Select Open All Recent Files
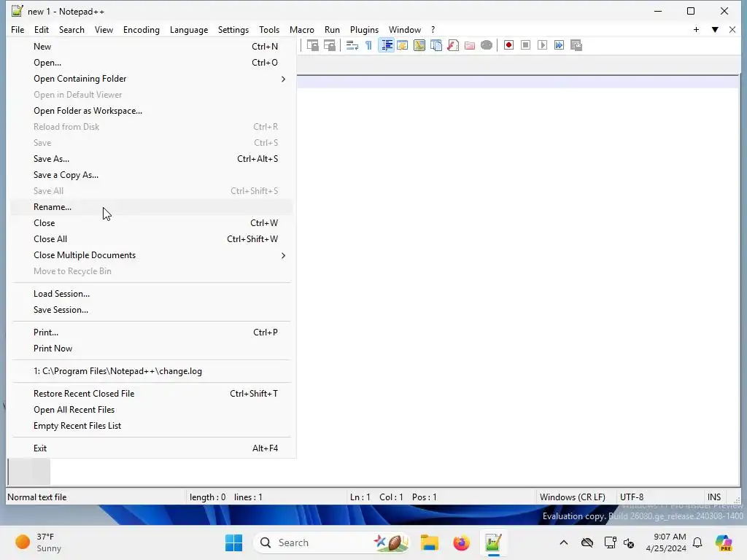The height and width of the screenshot is (560, 747). [152, 410]
